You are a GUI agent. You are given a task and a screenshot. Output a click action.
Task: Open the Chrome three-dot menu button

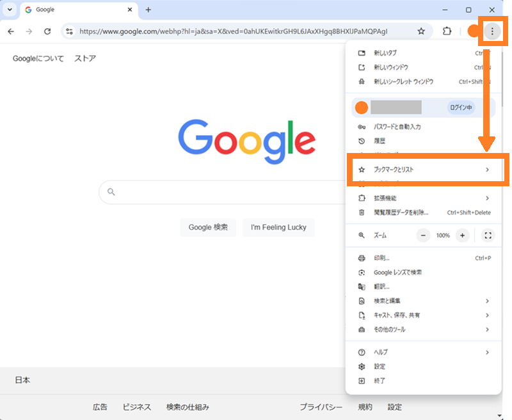[x=492, y=31]
